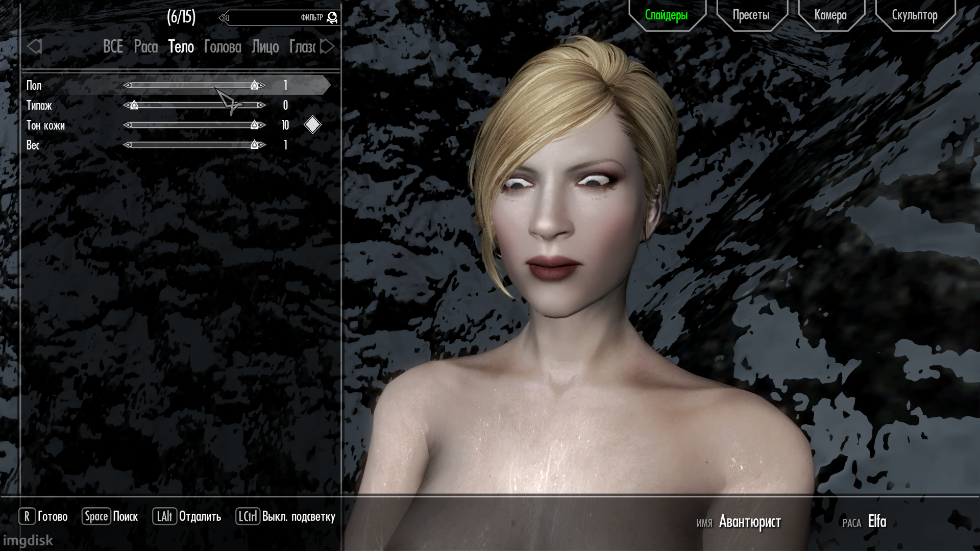Click right arrow of the Типаж slider
The height and width of the screenshot is (551, 980).
point(261,106)
